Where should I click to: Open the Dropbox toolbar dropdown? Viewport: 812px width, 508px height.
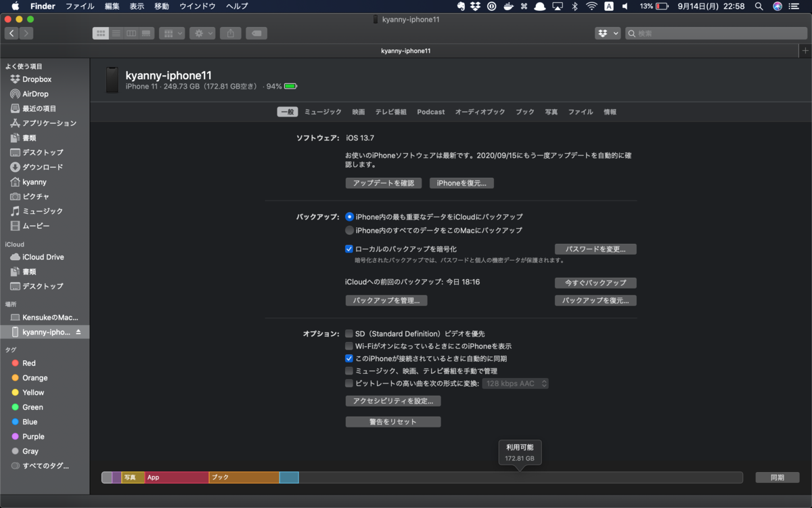click(608, 33)
